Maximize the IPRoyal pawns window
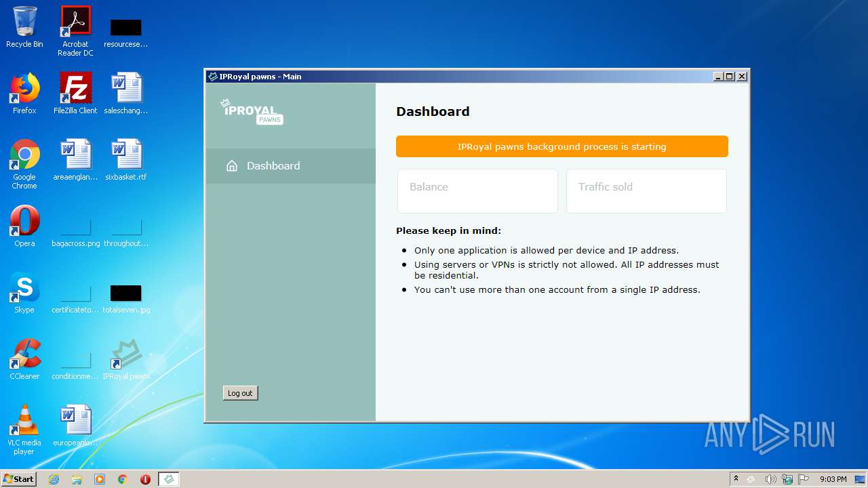This screenshot has width=868, height=488. (x=730, y=77)
